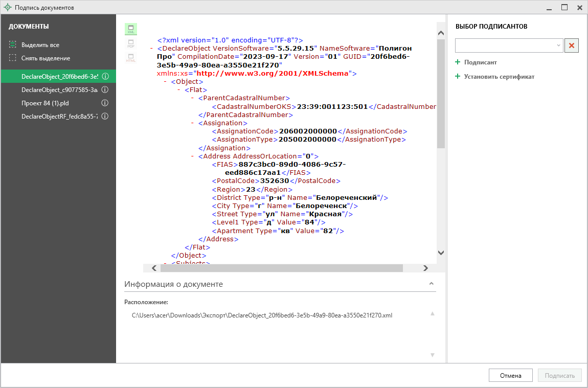Viewport: 588px width, 388px height.
Task: Collapse the Address XML node
Action: [x=193, y=156]
